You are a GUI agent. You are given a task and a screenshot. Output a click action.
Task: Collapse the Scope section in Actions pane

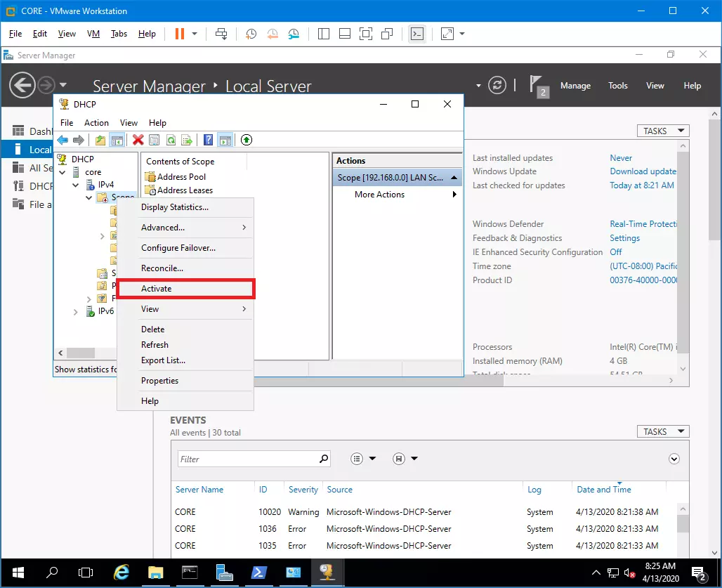(454, 178)
